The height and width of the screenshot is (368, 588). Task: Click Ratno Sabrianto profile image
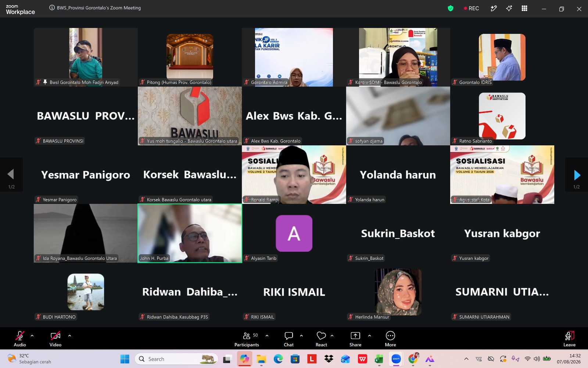click(x=502, y=116)
